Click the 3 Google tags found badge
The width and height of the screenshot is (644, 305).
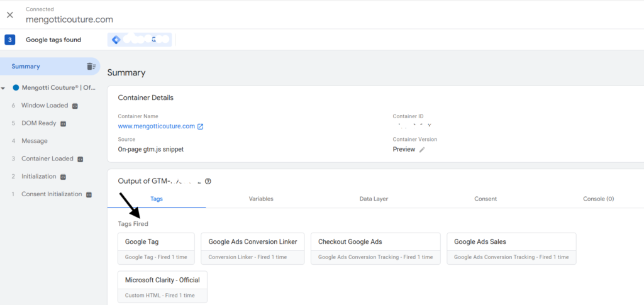(x=10, y=40)
